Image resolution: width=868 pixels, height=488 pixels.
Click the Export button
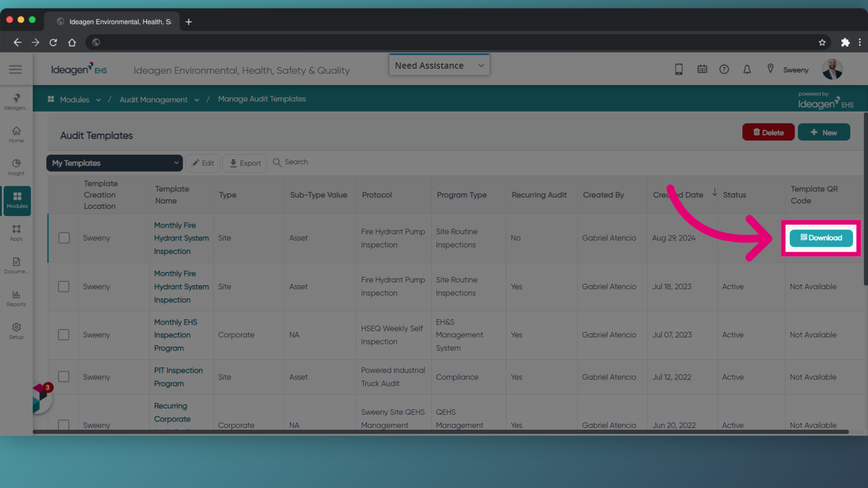tap(245, 163)
